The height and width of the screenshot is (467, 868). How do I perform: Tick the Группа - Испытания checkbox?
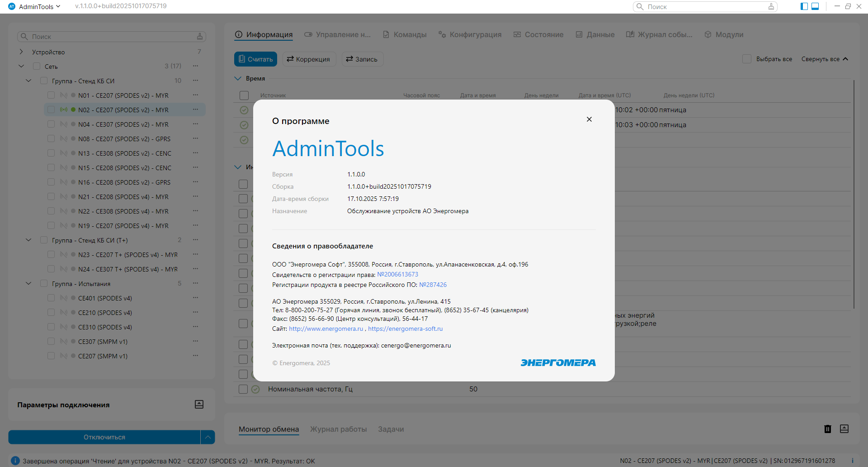click(44, 284)
